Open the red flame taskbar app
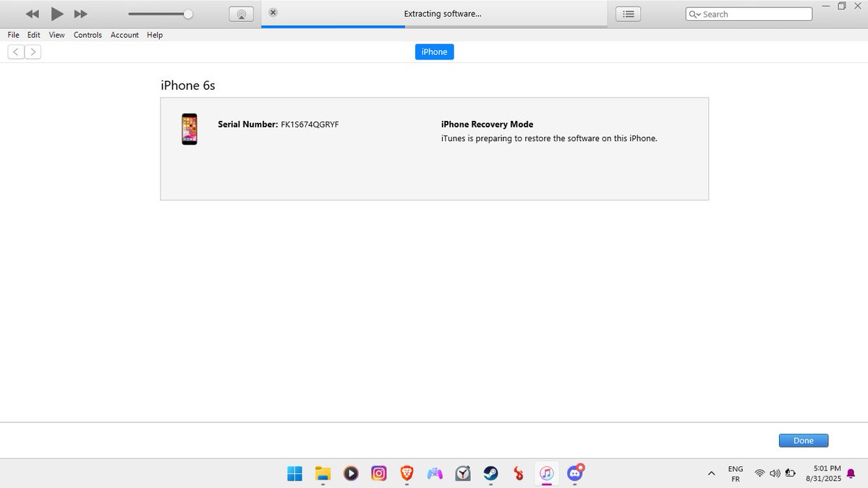This screenshot has height=488, width=868. [x=519, y=474]
